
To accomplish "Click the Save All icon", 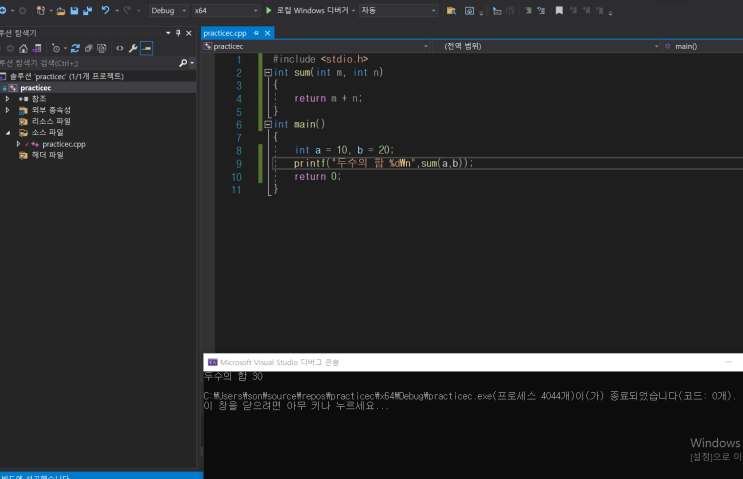I will pos(87,10).
